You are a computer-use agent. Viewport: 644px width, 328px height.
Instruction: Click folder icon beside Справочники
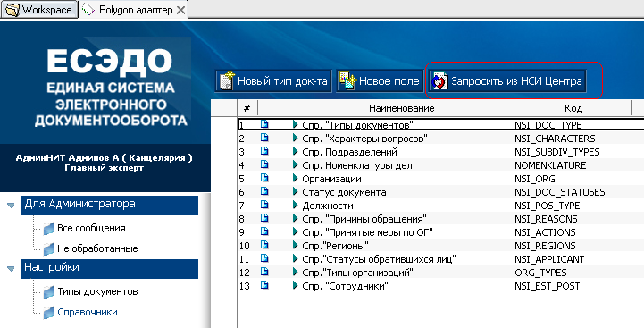point(49,312)
